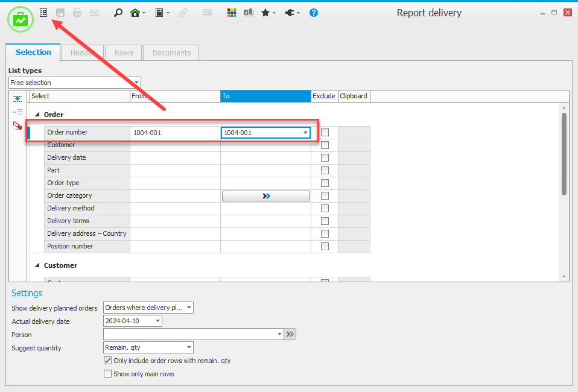Viewport: 578px width, 392px height.
Task: Switch to the Rows tab
Action: (x=124, y=53)
